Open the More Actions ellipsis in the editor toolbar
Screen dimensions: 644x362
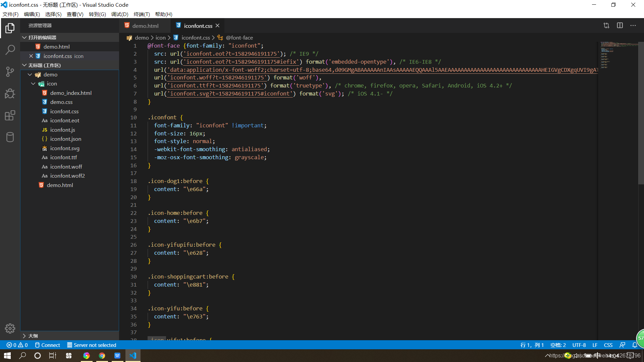[633, 25]
